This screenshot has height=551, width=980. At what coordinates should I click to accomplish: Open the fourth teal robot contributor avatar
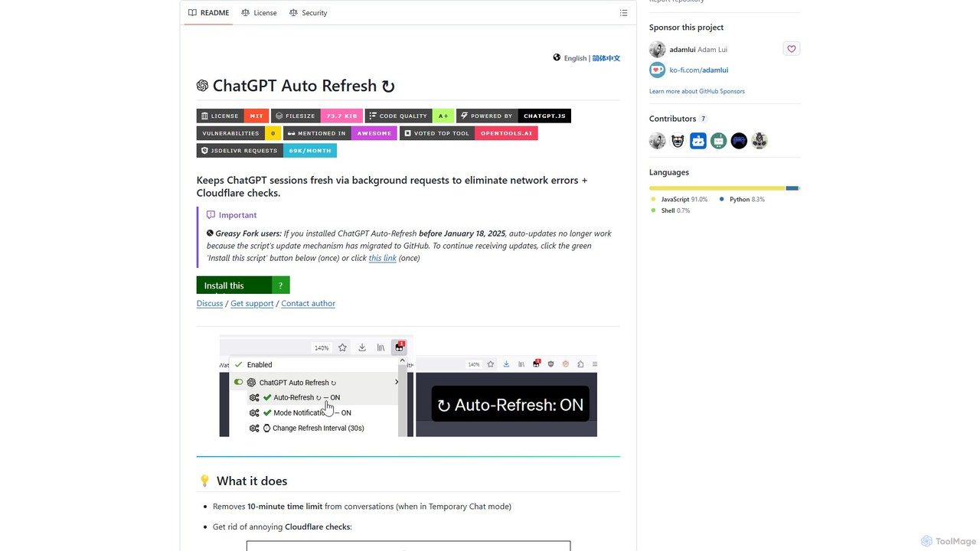(718, 141)
